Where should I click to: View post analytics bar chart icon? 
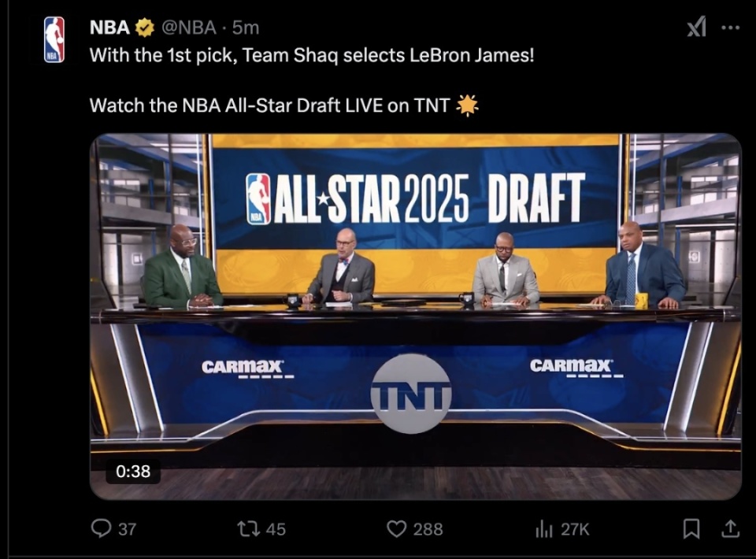coord(544,529)
